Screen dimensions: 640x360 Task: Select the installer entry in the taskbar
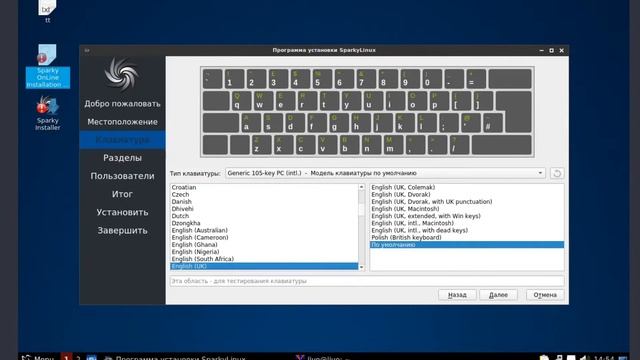pyautogui.click(x=176, y=357)
